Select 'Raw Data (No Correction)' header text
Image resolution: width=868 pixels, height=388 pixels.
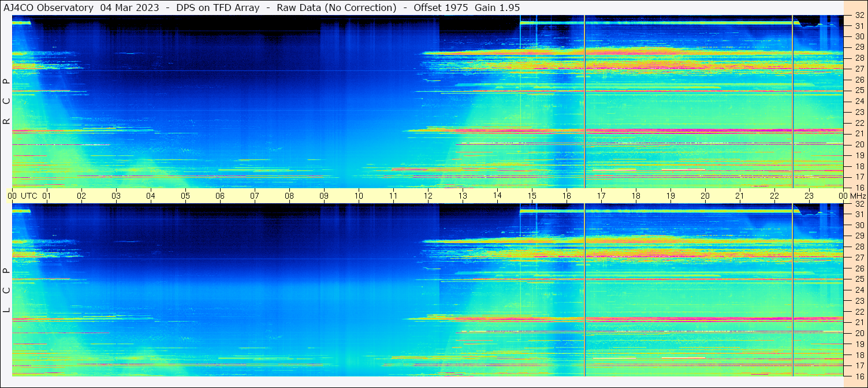coord(337,8)
